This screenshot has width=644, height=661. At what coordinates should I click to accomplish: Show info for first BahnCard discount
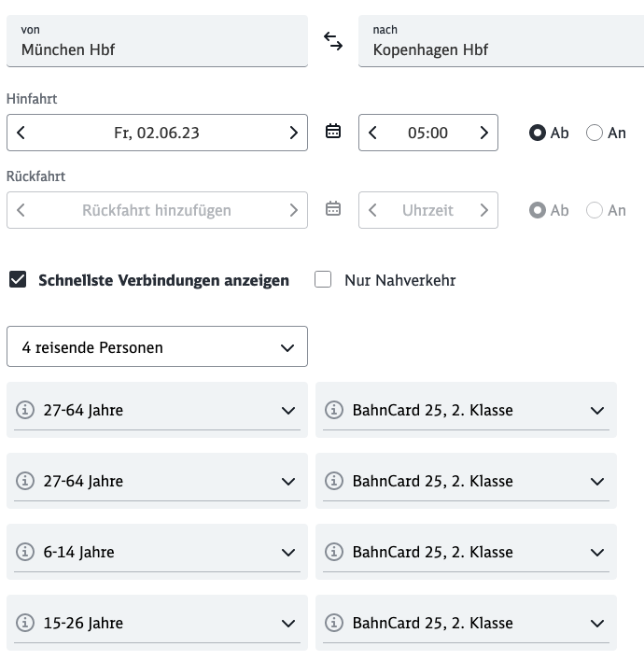(x=334, y=410)
